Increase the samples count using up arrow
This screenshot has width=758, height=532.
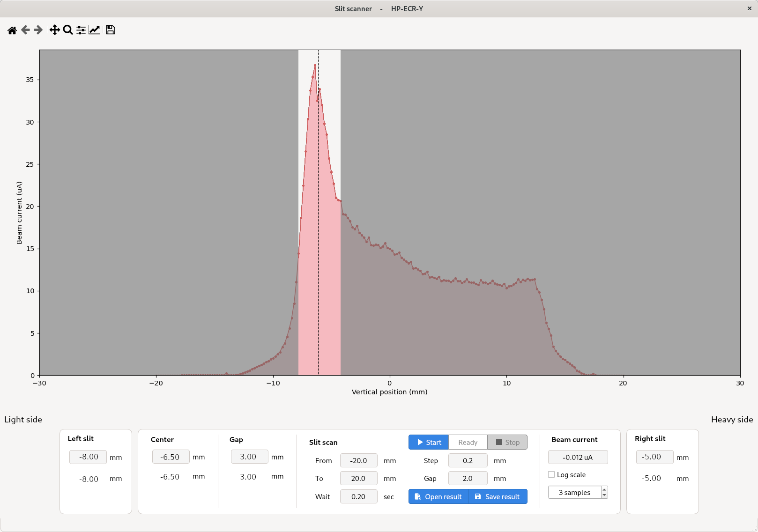click(604, 489)
